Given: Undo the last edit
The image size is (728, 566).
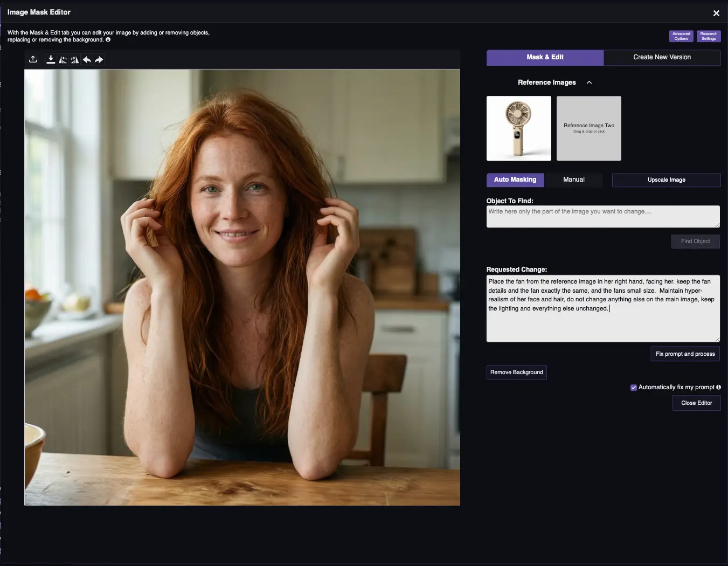Looking at the screenshot, I should pyautogui.click(x=87, y=60).
